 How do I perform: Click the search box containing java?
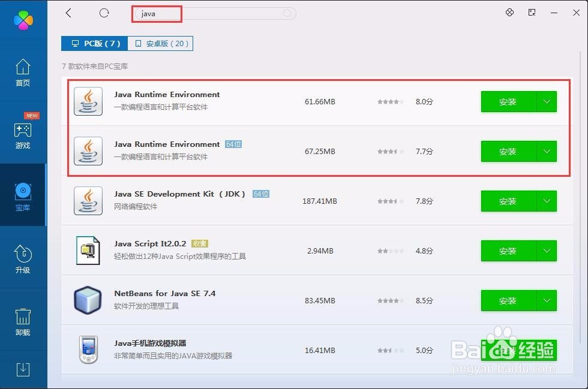(x=215, y=14)
